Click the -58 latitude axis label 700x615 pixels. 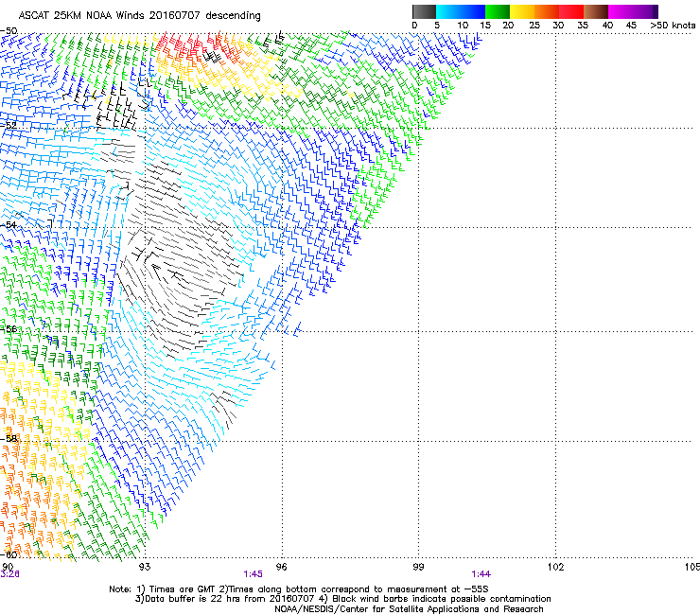[9, 438]
